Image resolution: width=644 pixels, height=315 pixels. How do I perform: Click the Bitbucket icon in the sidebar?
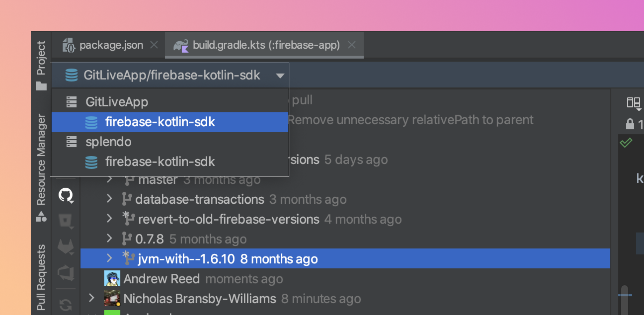tap(66, 221)
